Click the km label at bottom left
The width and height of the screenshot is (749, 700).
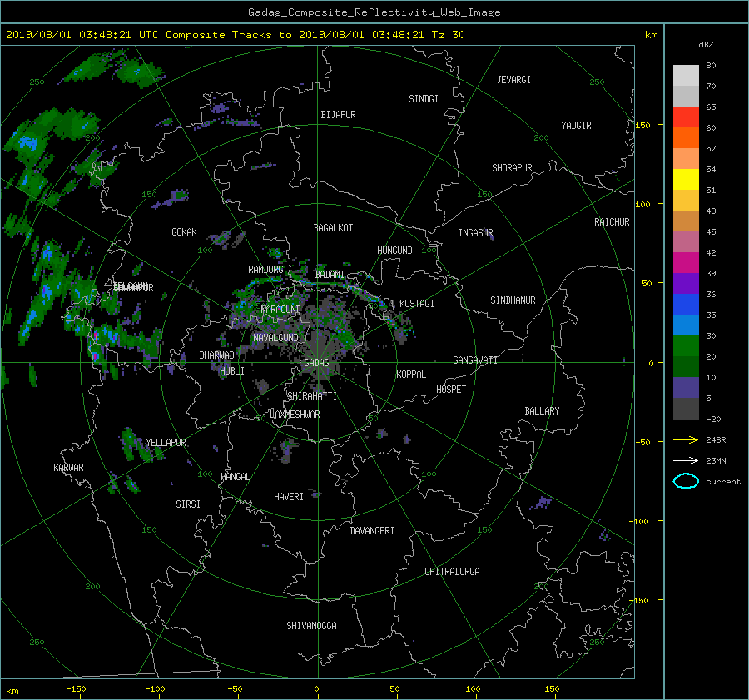click(12, 691)
